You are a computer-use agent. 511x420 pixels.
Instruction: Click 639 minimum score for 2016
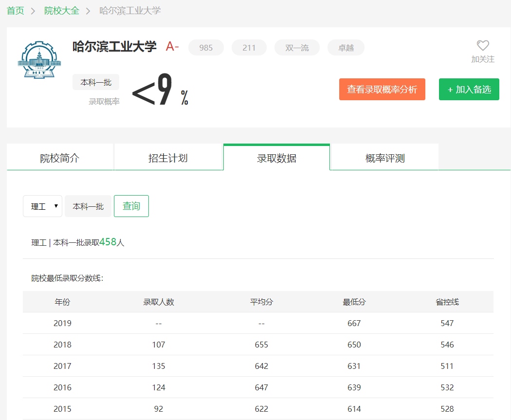pyautogui.click(x=354, y=387)
